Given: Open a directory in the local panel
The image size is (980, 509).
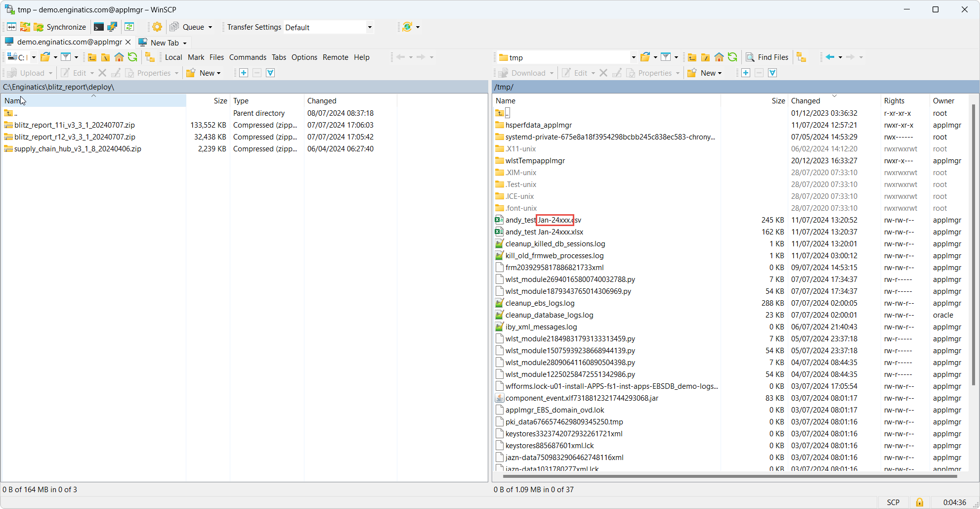Looking at the screenshot, I should [45, 57].
